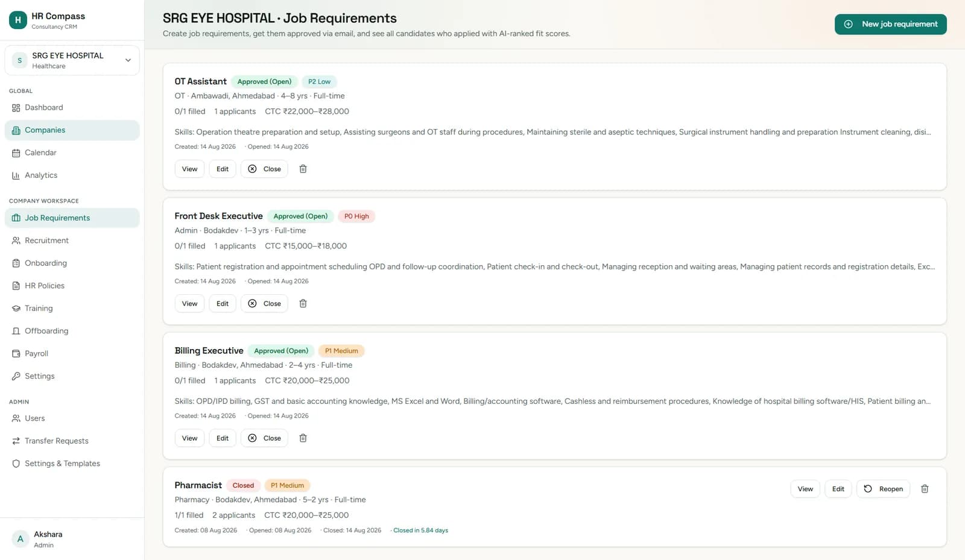The width and height of the screenshot is (965, 560).
Task: Click the HR Compass logo icon
Action: click(x=18, y=20)
